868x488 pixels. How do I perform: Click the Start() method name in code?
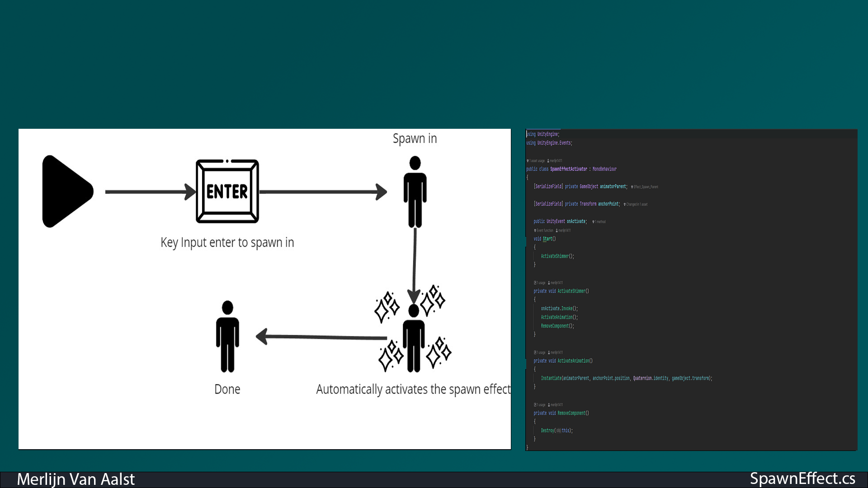coord(547,239)
